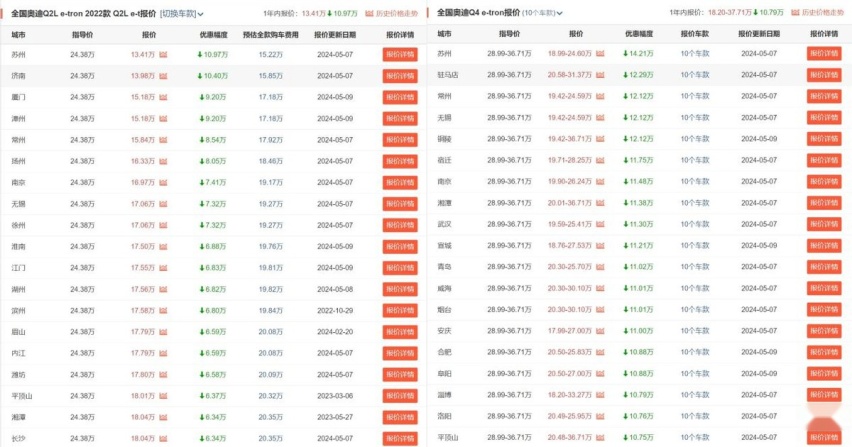The height and width of the screenshot is (447, 852).
Task: Open the 切换车款 model switch dropdown
Action: coord(181,14)
